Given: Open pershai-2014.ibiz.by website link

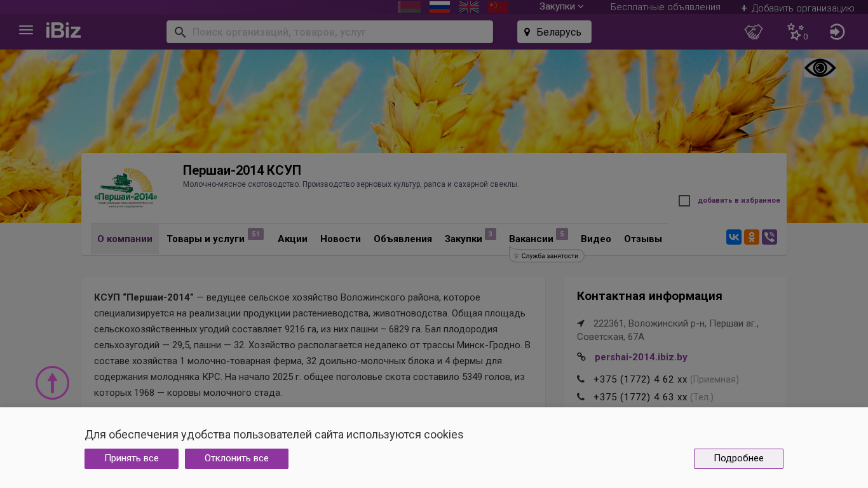Looking at the screenshot, I should click(x=641, y=357).
